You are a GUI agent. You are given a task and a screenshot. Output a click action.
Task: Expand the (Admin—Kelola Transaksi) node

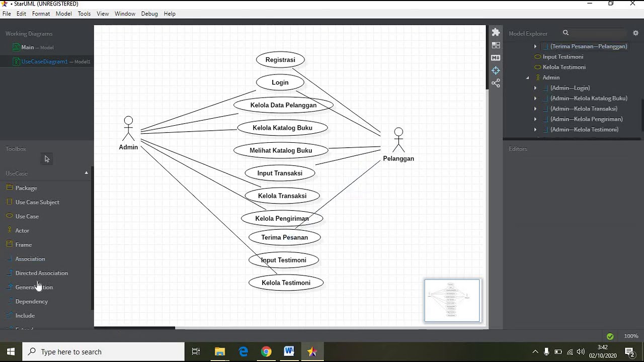point(535,109)
